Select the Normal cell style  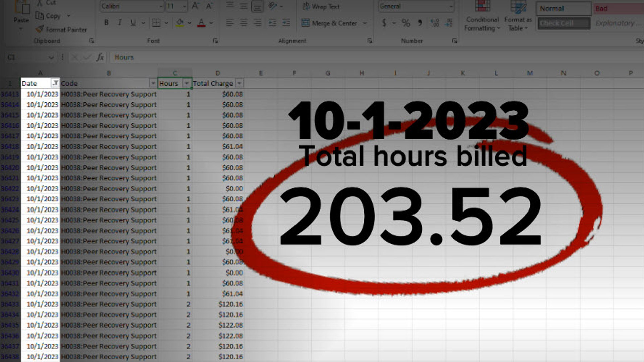click(x=563, y=9)
